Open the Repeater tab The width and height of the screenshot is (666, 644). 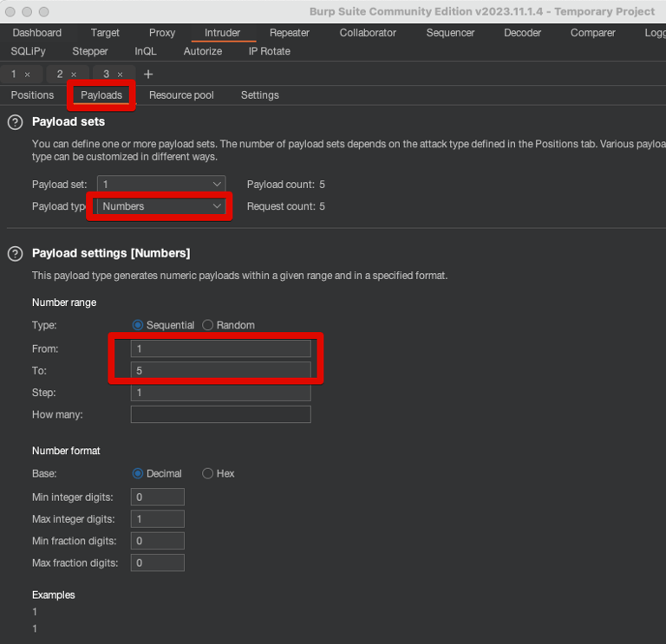pyautogui.click(x=290, y=33)
